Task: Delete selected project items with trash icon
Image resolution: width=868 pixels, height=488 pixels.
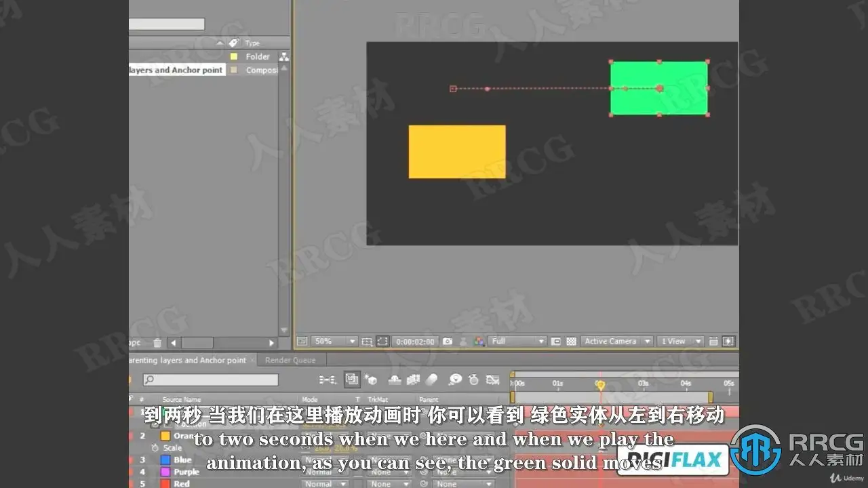Action: pyautogui.click(x=157, y=343)
